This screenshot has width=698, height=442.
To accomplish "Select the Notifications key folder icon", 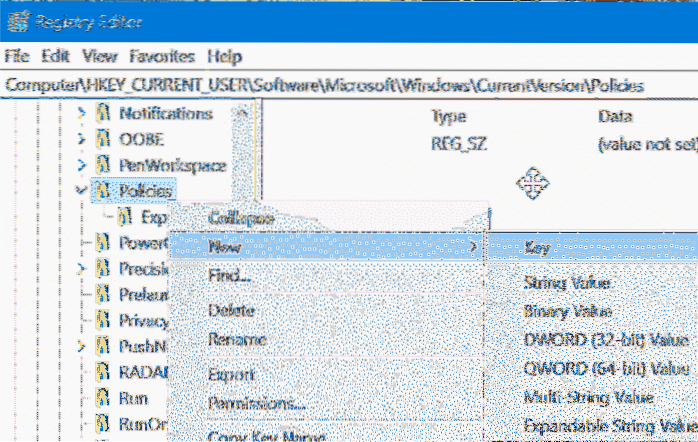I will click(103, 113).
